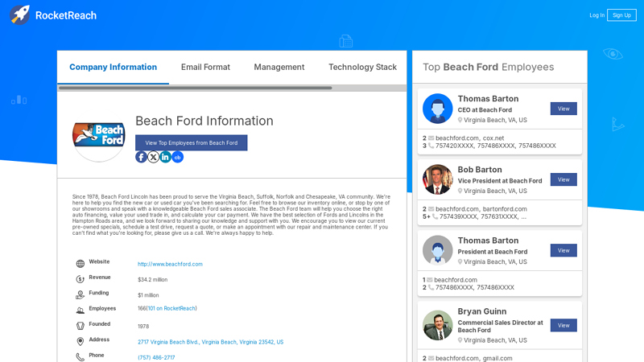Click the email icon in President Thomas Barton's card
This screenshot has height=362, width=644.
pos(430,280)
